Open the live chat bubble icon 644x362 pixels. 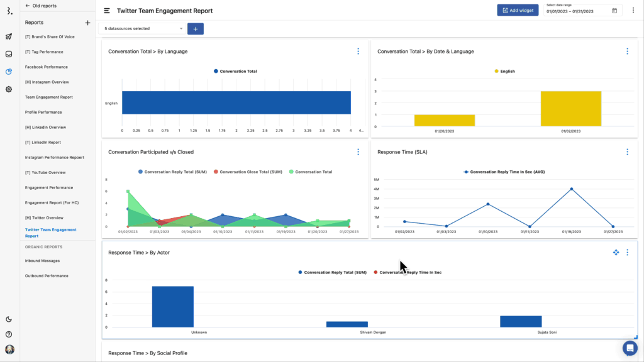(630, 348)
